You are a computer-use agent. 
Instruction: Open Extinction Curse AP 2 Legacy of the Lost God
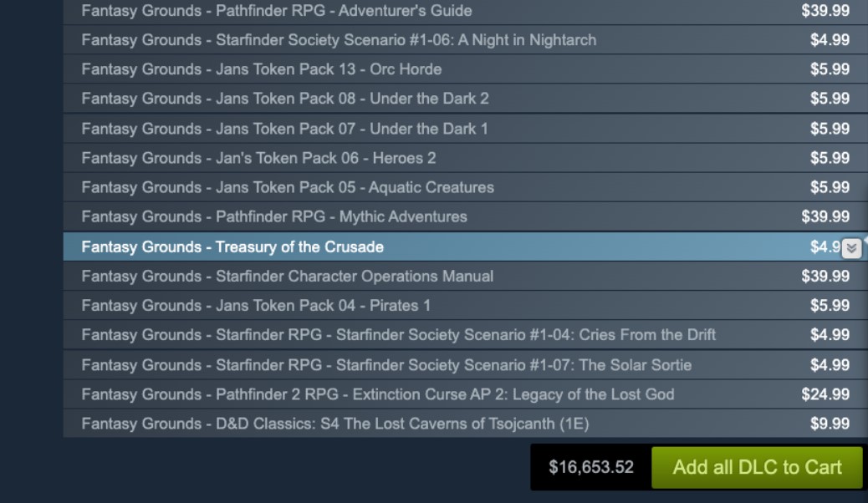(x=378, y=394)
